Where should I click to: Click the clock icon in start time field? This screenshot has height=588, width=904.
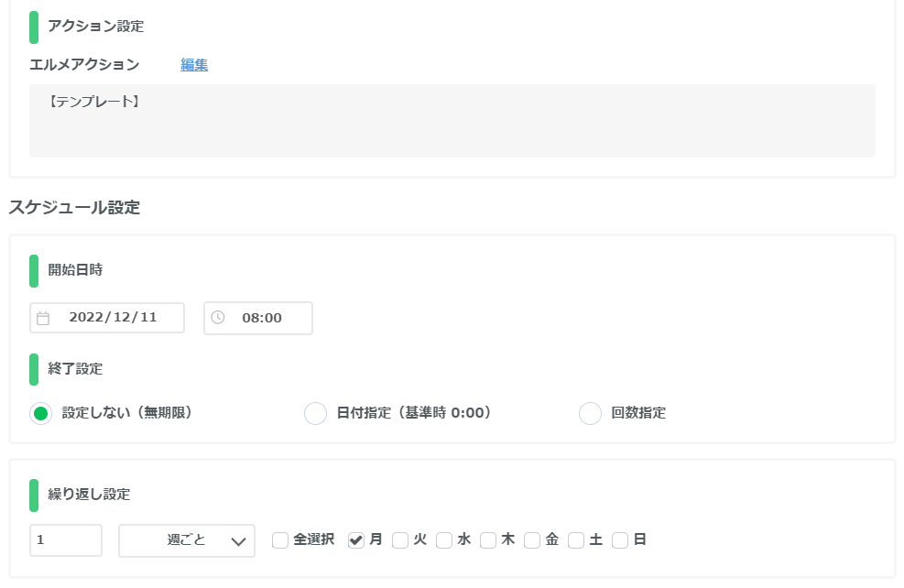[x=217, y=317]
